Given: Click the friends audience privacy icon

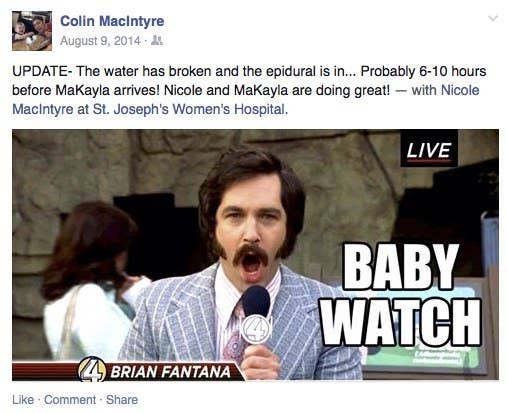Looking at the screenshot, I should [157, 41].
